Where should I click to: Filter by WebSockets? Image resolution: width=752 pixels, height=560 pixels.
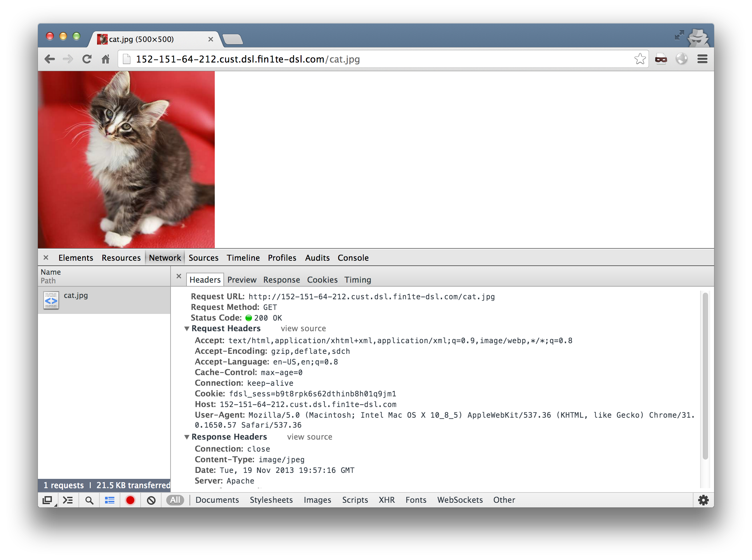pyautogui.click(x=460, y=500)
